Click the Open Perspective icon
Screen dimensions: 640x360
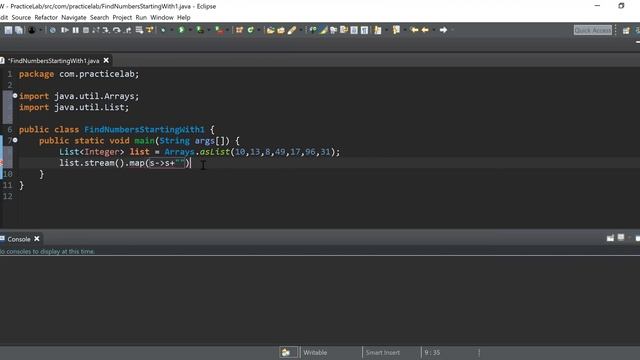tap(626, 31)
